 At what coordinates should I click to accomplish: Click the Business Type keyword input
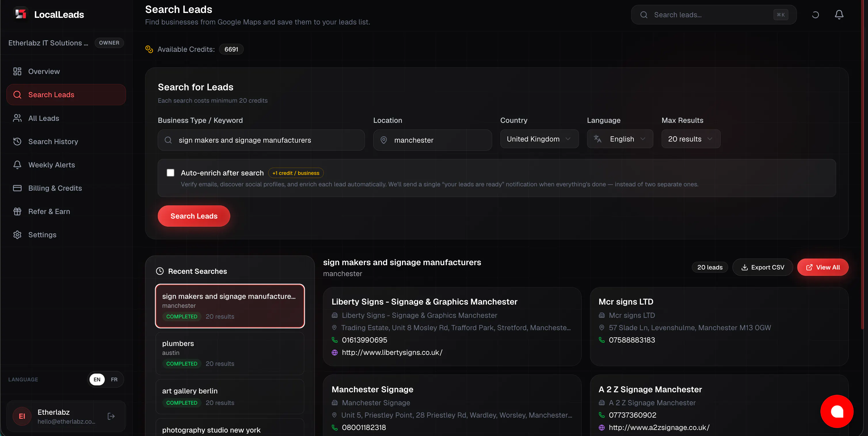(261, 140)
